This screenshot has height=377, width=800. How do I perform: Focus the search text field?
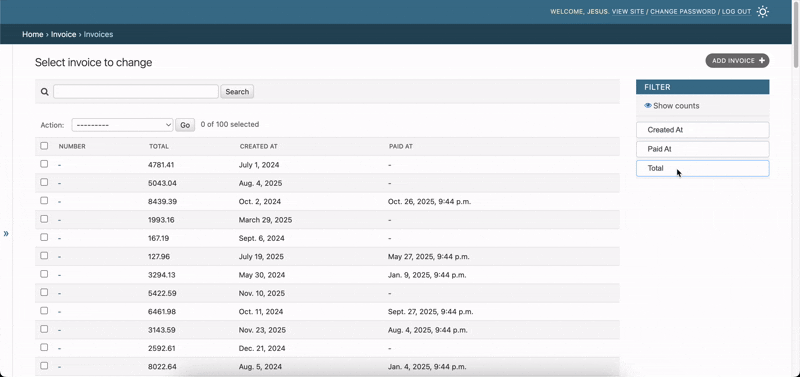pyautogui.click(x=136, y=92)
